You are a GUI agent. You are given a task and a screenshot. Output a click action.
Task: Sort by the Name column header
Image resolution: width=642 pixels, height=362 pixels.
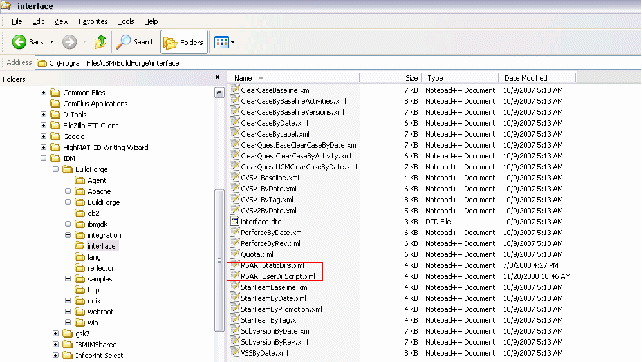pos(293,78)
